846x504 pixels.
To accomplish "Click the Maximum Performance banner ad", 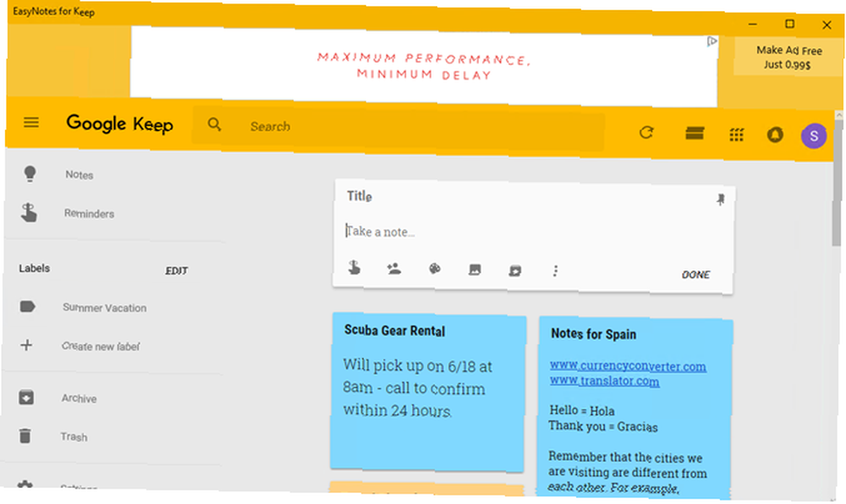I will (424, 66).
